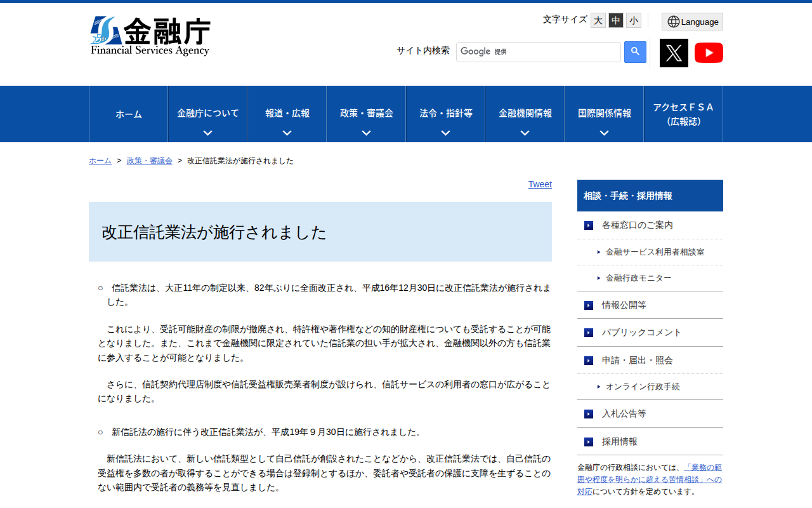
Task: Open the FSA YouTube channel
Action: (709, 53)
